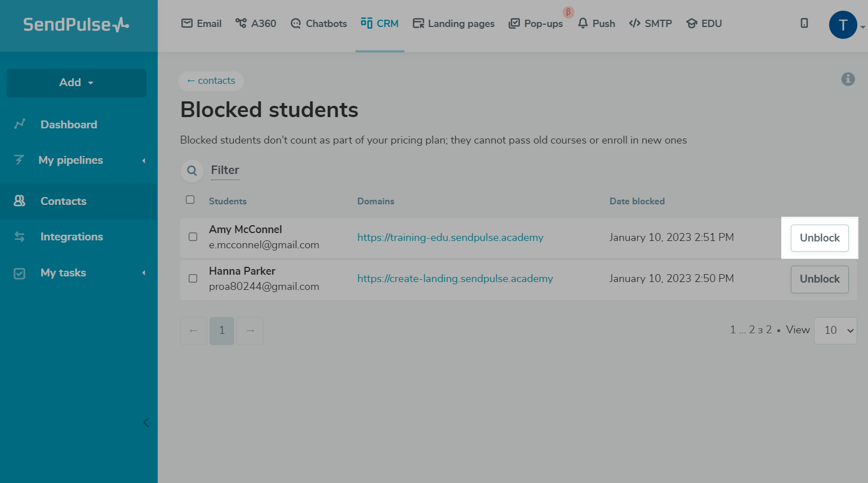Image resolution: width=868 pixels, height=483 pixels.
Task: Click the back to contacts link
Action: click(211, 81)
